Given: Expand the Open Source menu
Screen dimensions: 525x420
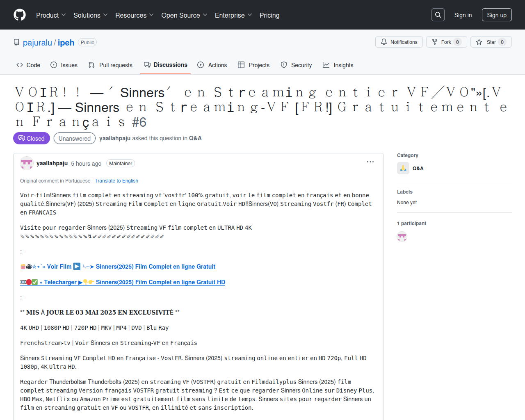Looking at the screenshot, I should (185, 15).
